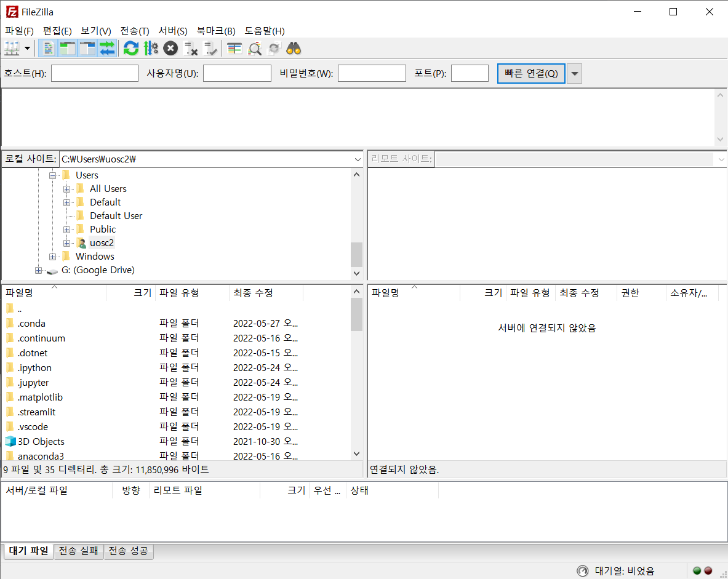Viewport: 728px width, 579px height.
Task: Sort remote list by 권한 column
Action: coord(642,293)
